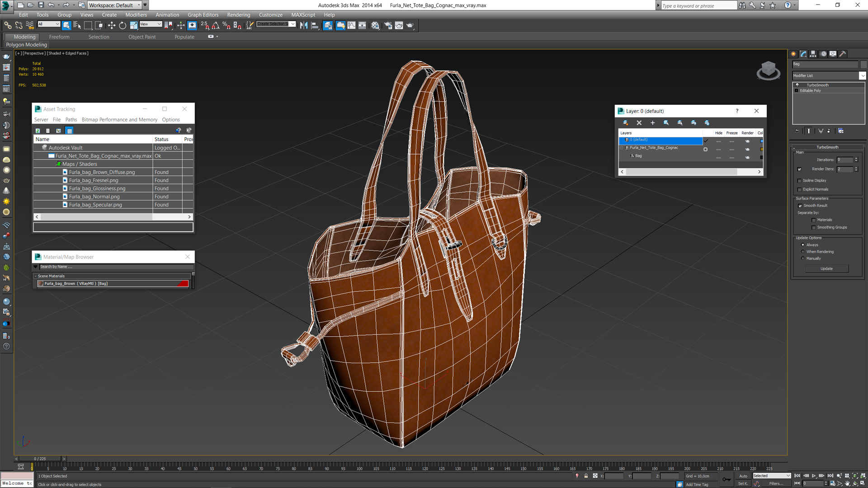Click the Add Time Tag label
This screenshot has height=488, width=868.
697,484
